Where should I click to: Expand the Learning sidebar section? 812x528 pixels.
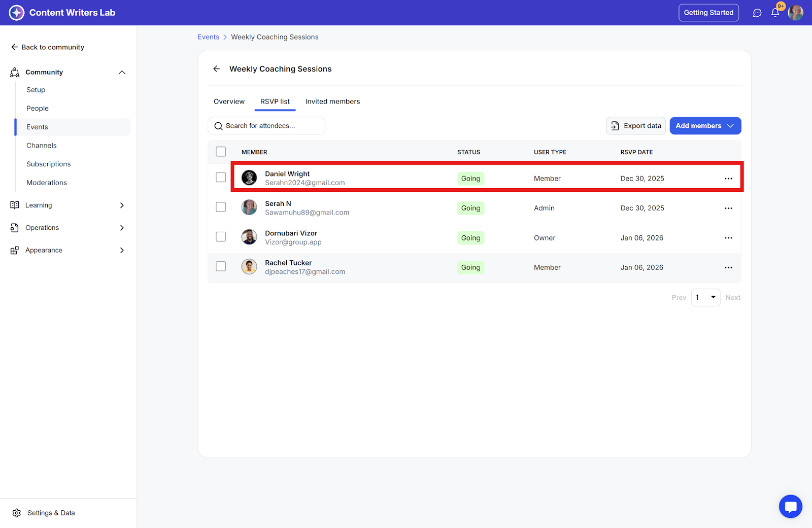(122, 205)
